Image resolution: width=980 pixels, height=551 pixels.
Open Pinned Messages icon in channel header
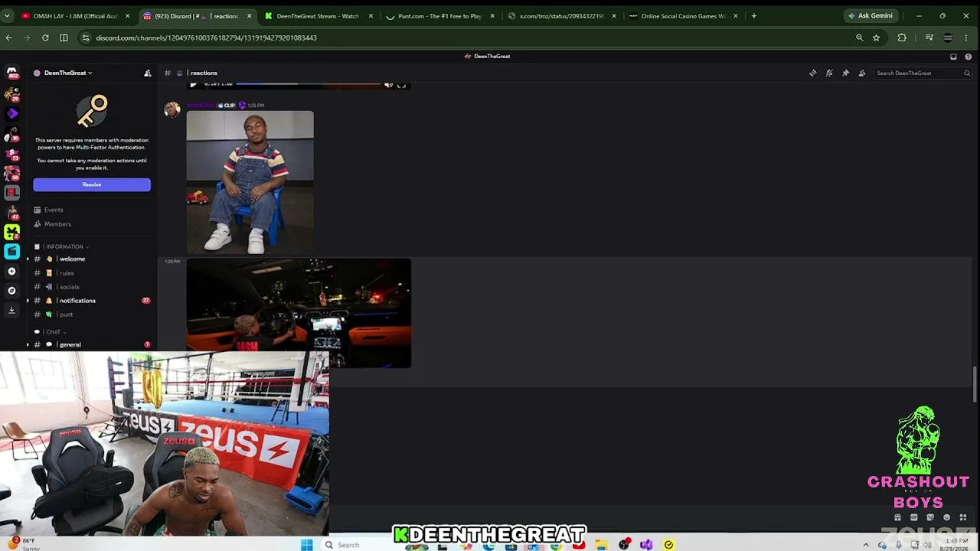[845, 73]
